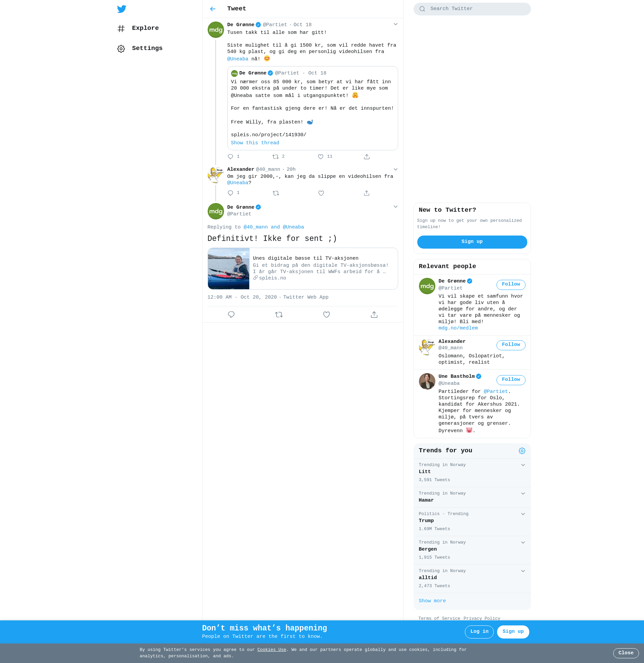Open Trends settings gear icon
Viewport: 644px width, 663px height.
[x=522, y=451]
